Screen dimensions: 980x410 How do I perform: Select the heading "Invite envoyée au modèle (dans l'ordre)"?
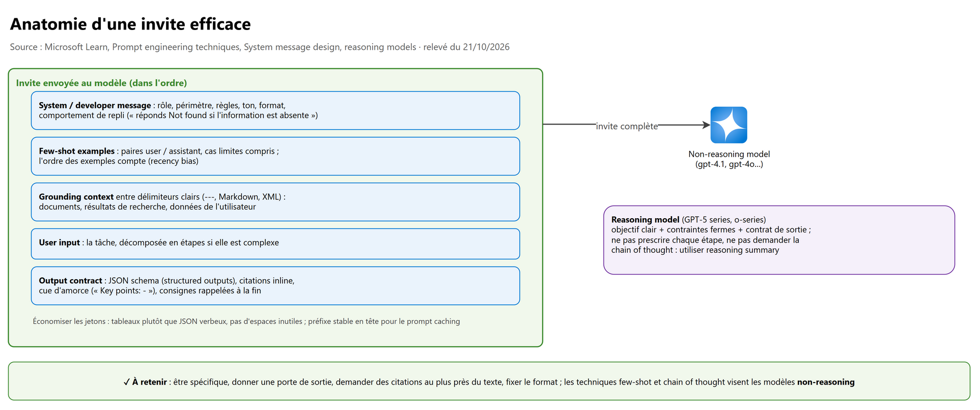click(101, 83)
